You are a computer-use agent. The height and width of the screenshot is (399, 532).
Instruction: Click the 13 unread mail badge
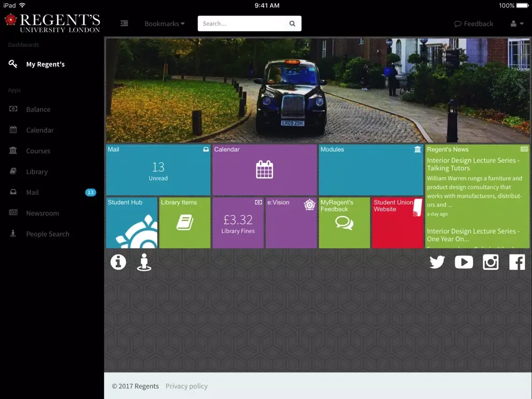90,192
